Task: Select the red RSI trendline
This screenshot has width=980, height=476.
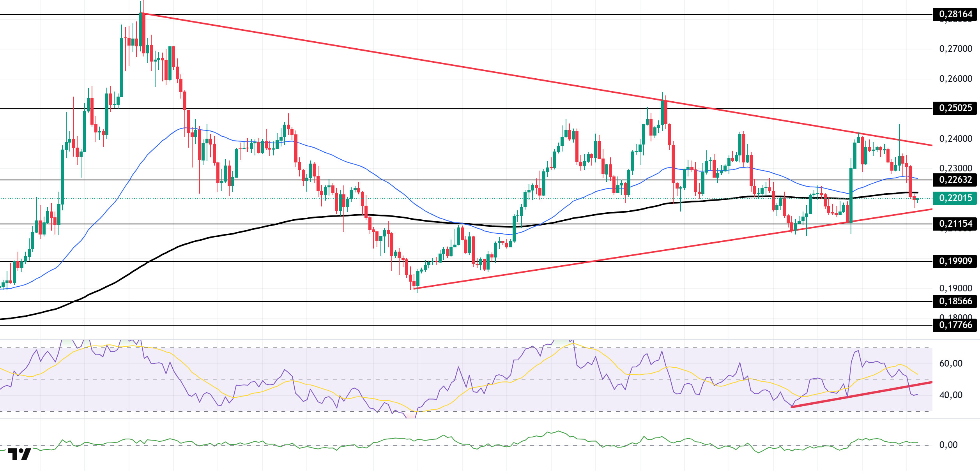Action: 861,395
